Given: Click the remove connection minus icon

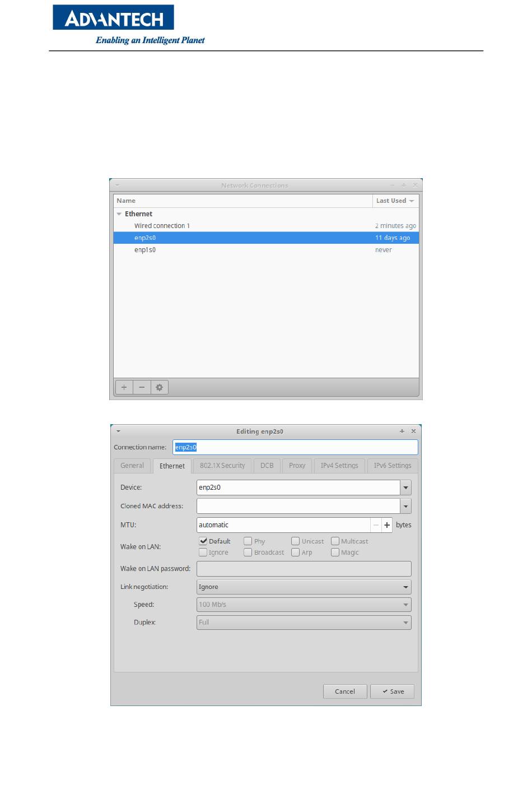Looking at the screenshot, I should tap(142, 387).
